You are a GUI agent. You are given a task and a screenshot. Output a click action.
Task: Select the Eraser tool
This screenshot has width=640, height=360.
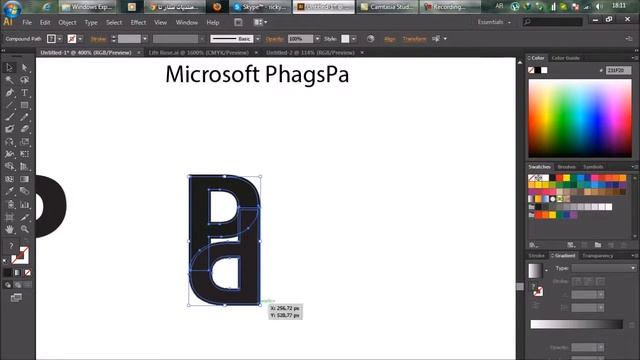tap(24, 129)
